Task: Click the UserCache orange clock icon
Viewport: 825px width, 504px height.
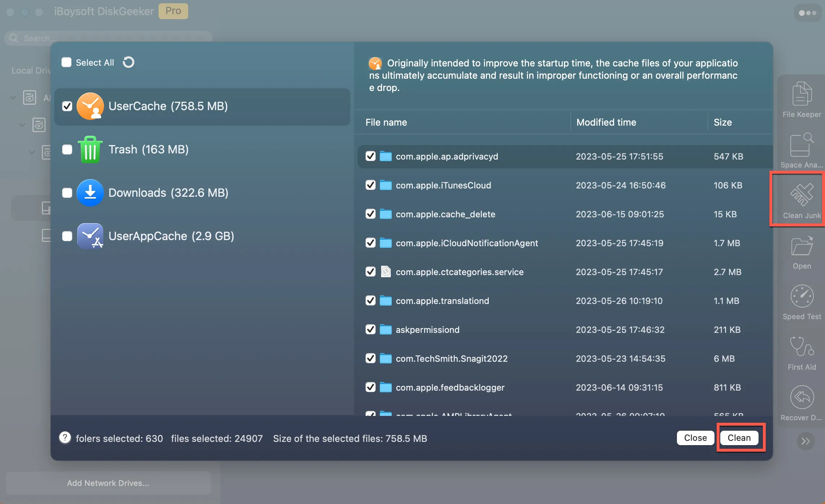Action: 91,106
